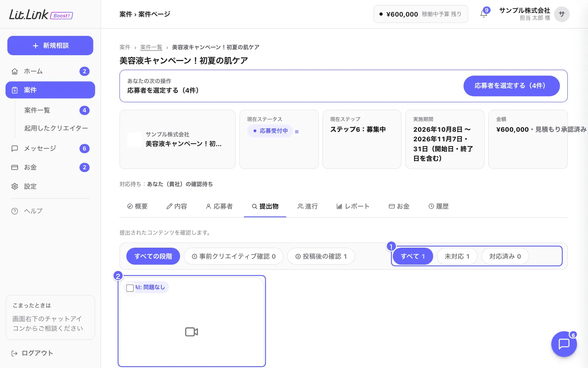Open お金 in the sidebar
This screenshot has width=588, height=368.
[50, 167]
